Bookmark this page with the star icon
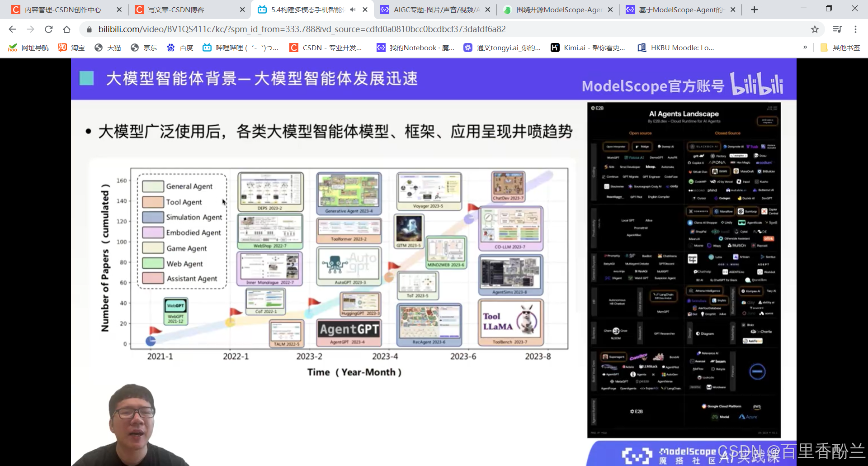868x466 pixels. point(815,29)
